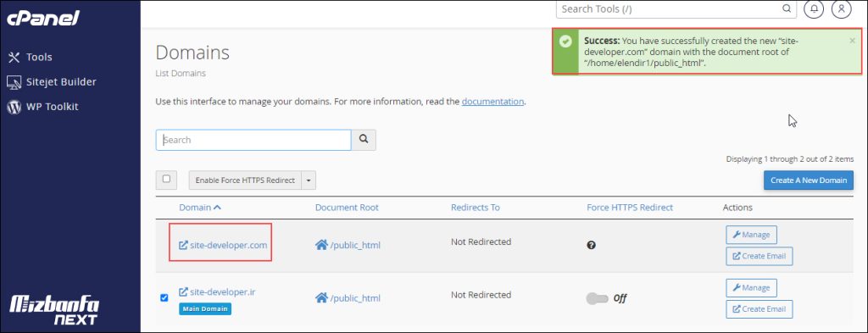Click the Sitejet Builder monitor icon
Image resolution: width=868 pixels, height=333 pixels.
(x=14, y=82)
